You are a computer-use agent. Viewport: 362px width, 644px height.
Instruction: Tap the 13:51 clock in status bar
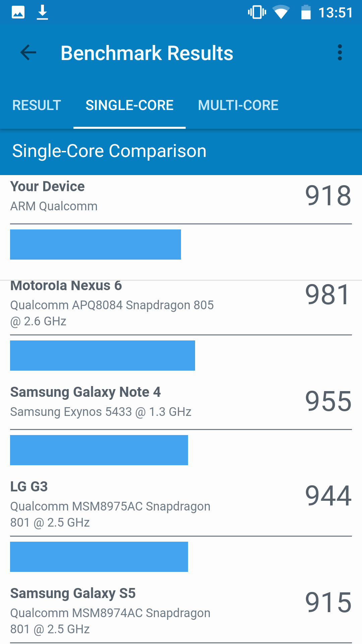335,13
